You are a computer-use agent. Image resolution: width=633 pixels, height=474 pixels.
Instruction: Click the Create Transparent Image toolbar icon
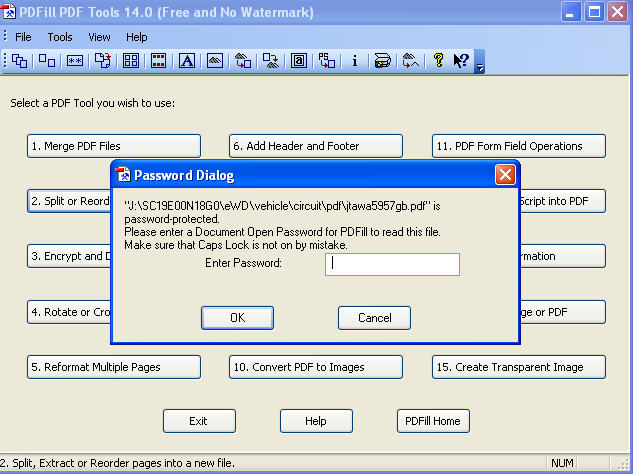[411, 61]
